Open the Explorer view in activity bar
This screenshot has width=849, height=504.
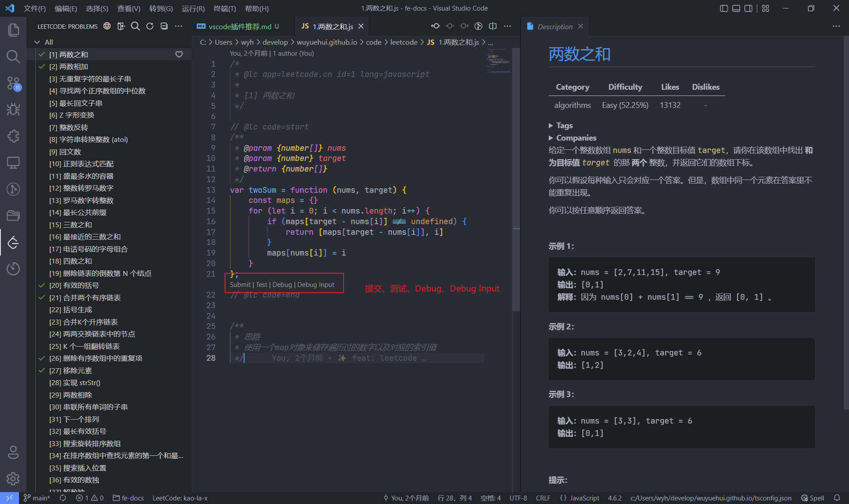pos(13,30)
